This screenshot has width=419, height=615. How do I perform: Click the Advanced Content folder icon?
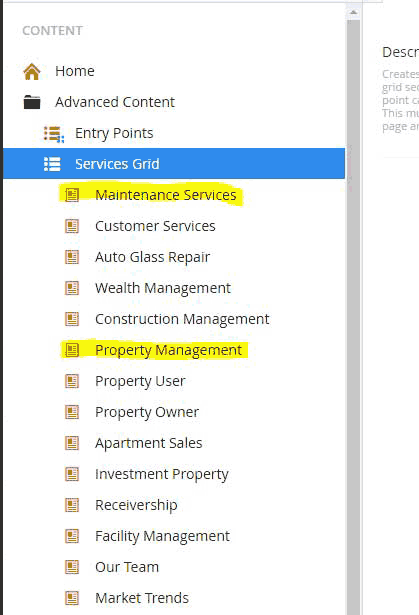point(32,102)
